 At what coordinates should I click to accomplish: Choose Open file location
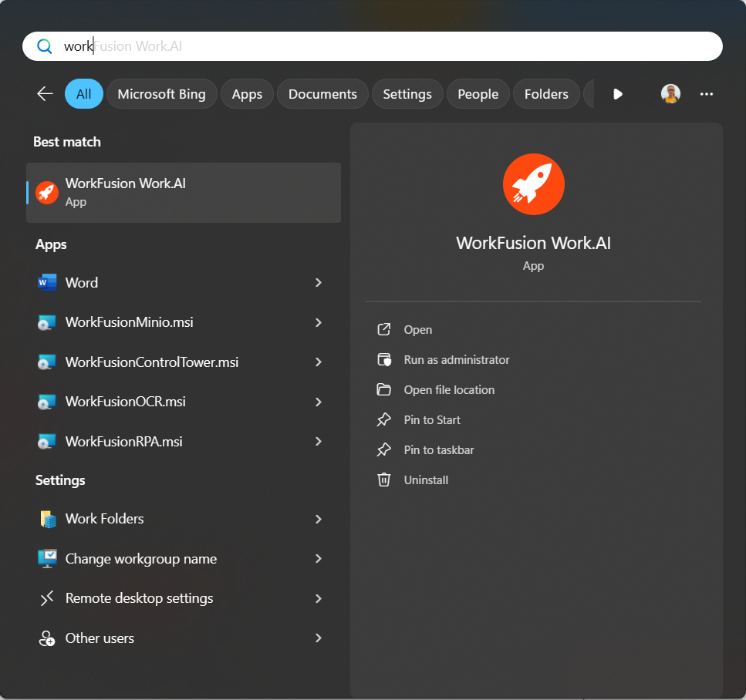pos(449,390)
